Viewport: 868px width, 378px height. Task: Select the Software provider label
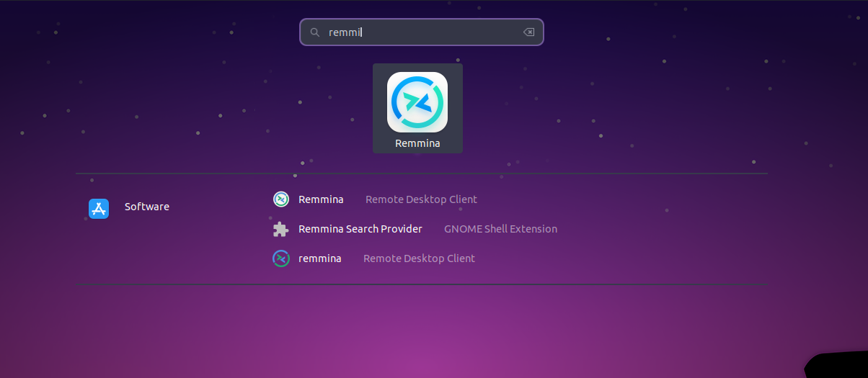point(147,207)
